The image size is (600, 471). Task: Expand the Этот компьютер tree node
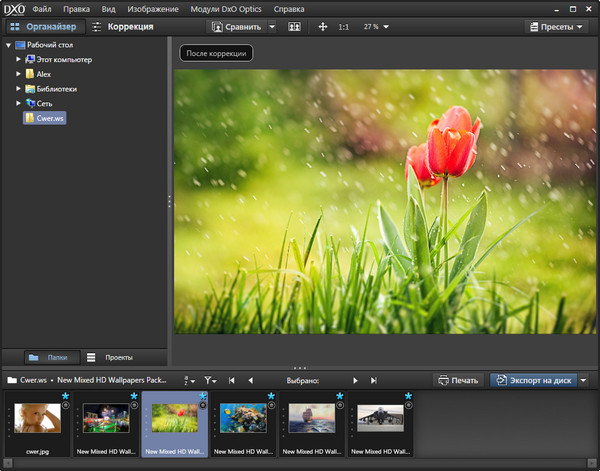(18, 60)
